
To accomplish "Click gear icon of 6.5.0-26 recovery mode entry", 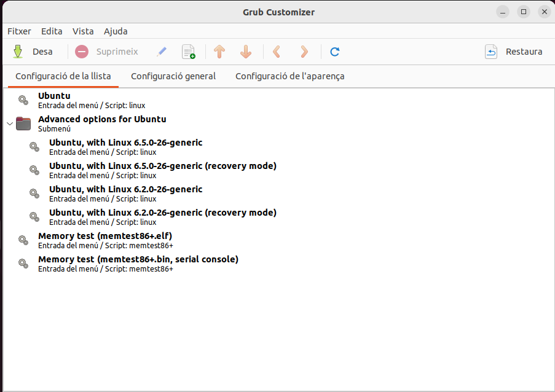I will 34,170.
